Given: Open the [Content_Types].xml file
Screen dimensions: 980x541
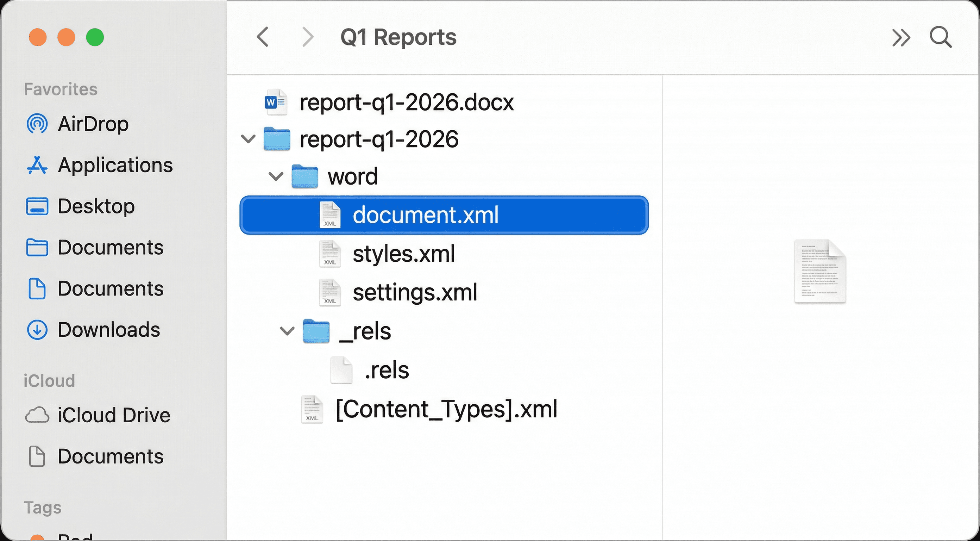Looking at the screenshot, I should [446, 409].
